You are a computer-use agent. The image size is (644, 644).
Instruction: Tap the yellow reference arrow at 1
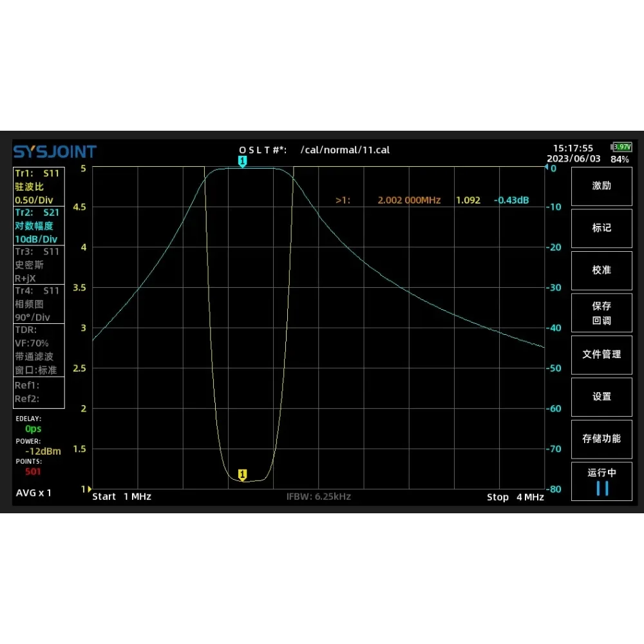click(89, 489)
